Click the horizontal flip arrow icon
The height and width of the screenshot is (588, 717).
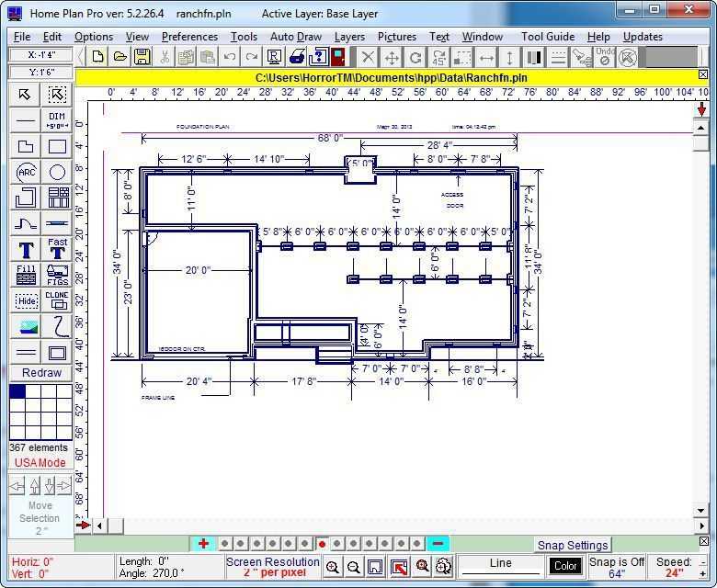click(x=486, y=58)
